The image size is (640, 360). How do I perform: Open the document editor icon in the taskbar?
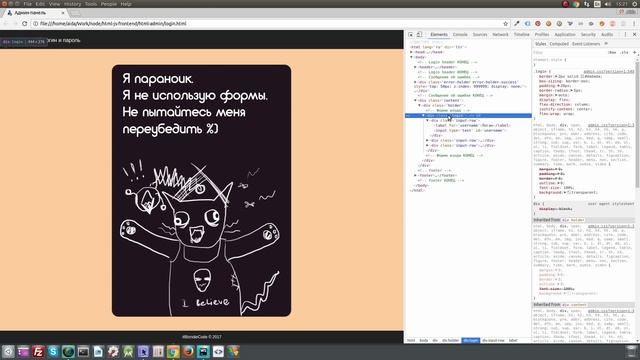click(98, 351)
